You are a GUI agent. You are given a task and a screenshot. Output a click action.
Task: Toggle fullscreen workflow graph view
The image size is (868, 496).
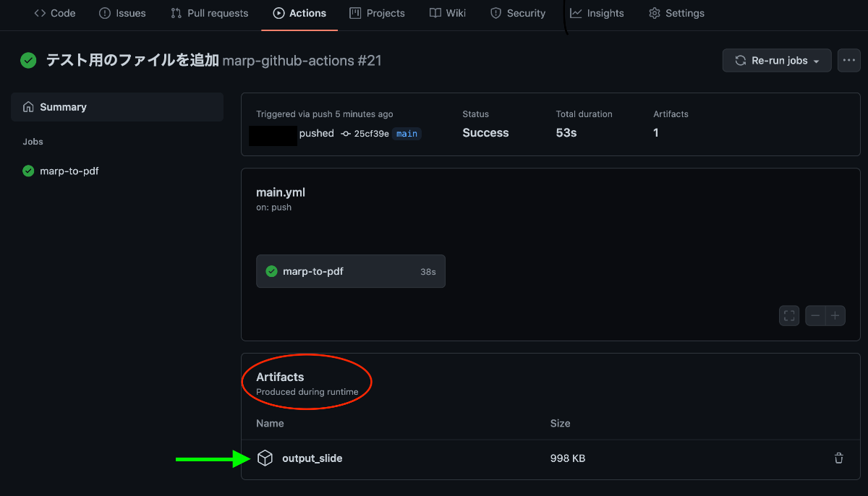click(x=789, y=316)
